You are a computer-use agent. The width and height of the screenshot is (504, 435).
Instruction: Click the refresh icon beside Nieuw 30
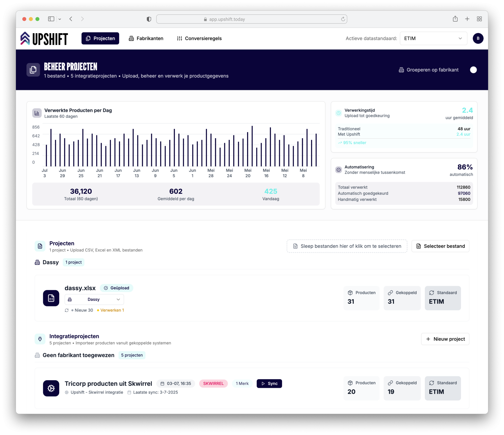tap(67, 310)
